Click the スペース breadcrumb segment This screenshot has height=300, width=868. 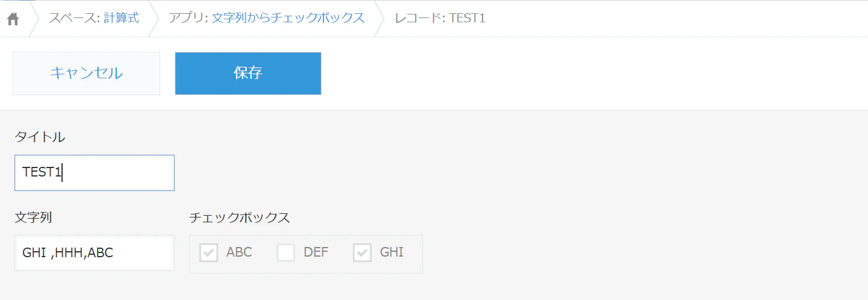point(94,18)
